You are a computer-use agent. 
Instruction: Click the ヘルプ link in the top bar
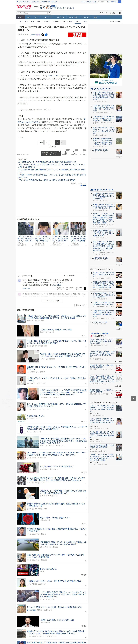click(94, 2)
